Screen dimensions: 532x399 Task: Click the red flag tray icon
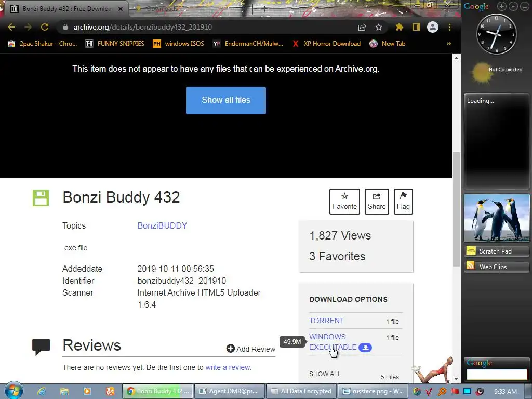click(455, 392)
